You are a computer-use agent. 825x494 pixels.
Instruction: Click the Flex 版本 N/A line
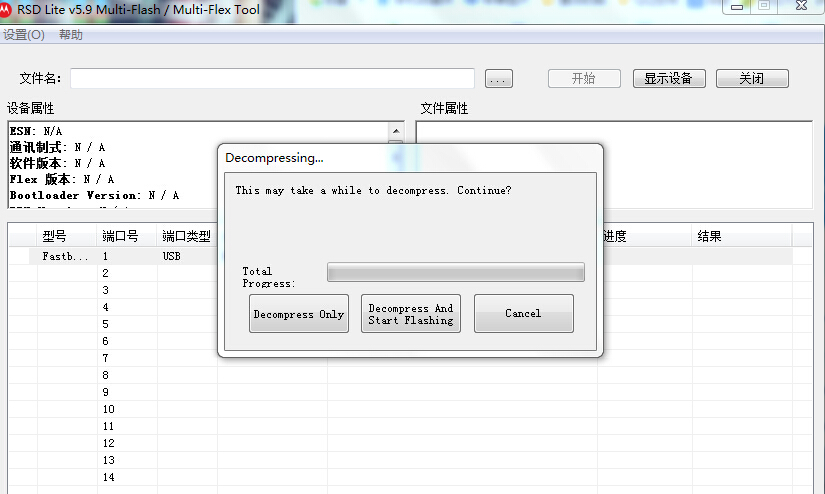point(62,179)
